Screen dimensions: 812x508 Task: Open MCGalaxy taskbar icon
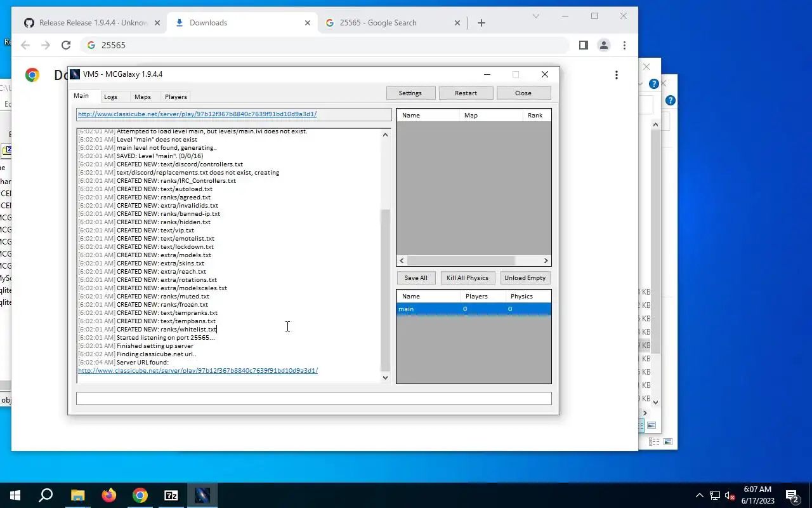point(202,495)
